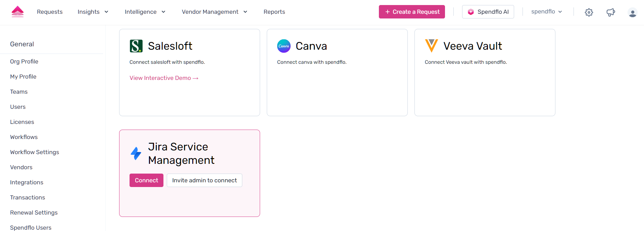
Task: Expand the Insights dropdown menu
Action: 93,12
